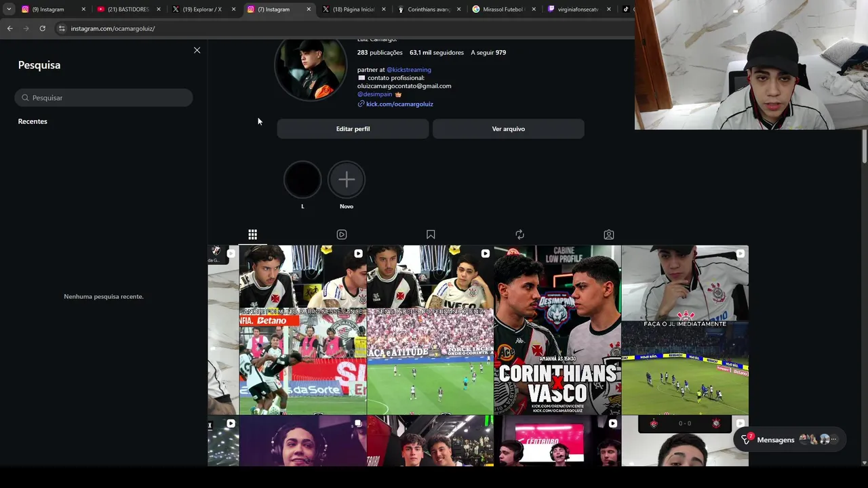Expand the browser tab search dropdown
Image resolution: width=868 pixels, height=488 pixels.
9,9
